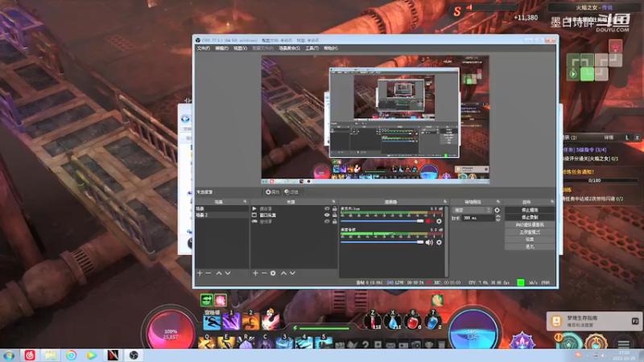Click the Exit button in Controls dock
The image size is (644, 362).
530,247
